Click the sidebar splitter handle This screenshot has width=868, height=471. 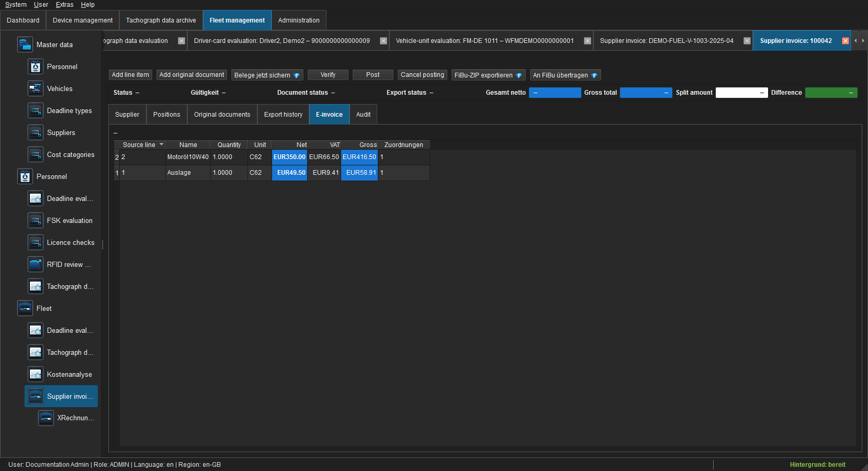tap(103, 244)
